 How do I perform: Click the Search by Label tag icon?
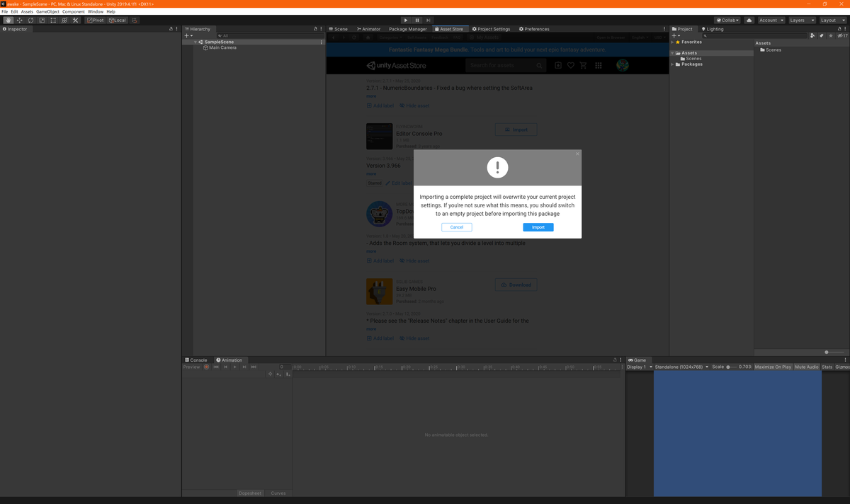coord(821,35)
